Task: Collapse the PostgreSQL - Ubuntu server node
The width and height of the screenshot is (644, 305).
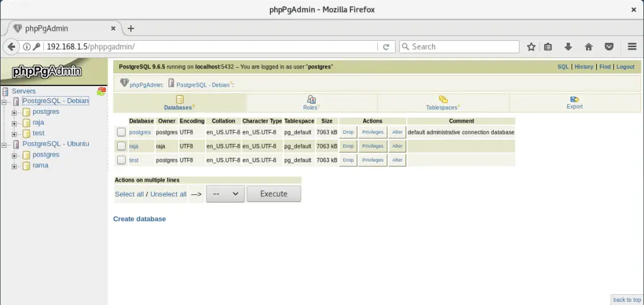Action: [4, 145]
